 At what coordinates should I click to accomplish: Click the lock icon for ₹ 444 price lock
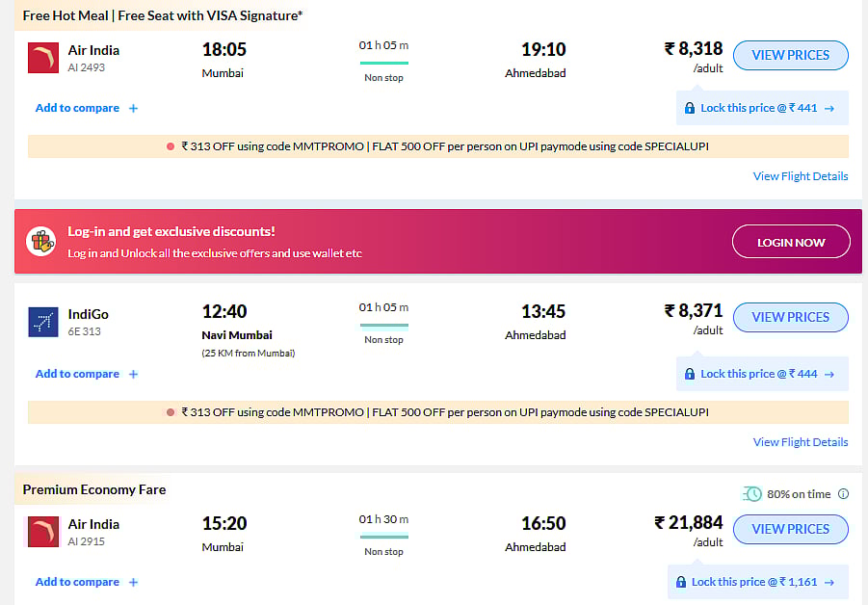click(690, 374)
